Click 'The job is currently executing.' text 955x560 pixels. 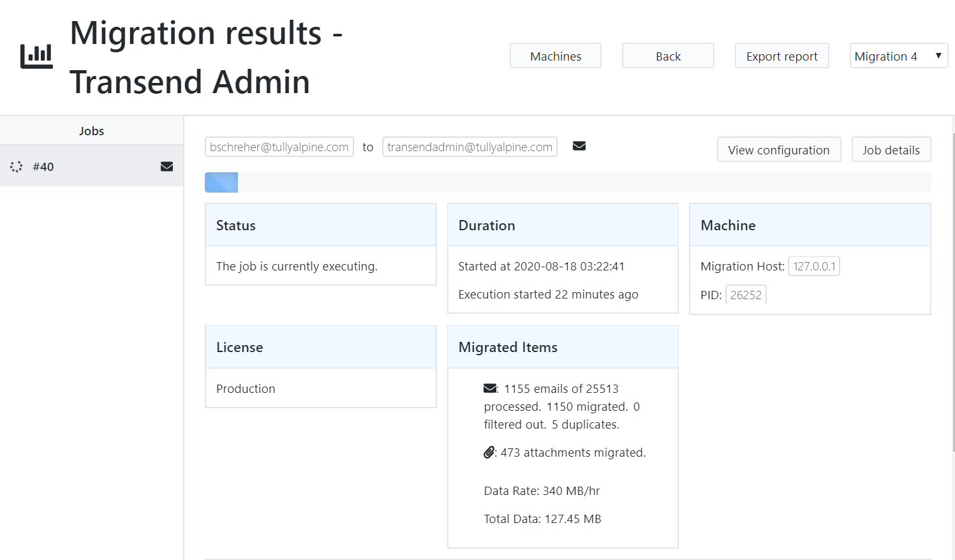[297, 266]
